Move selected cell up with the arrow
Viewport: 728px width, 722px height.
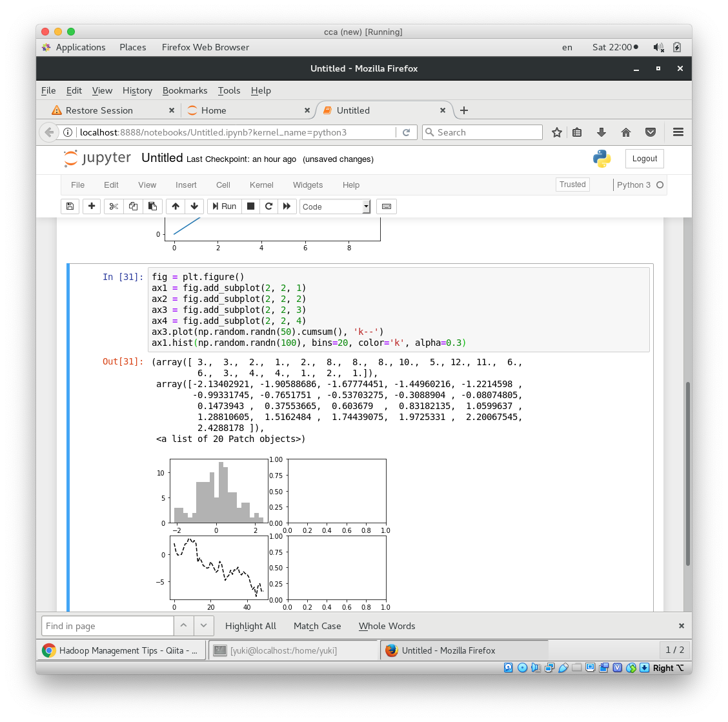pyautogui.click(x=176, y=206)
